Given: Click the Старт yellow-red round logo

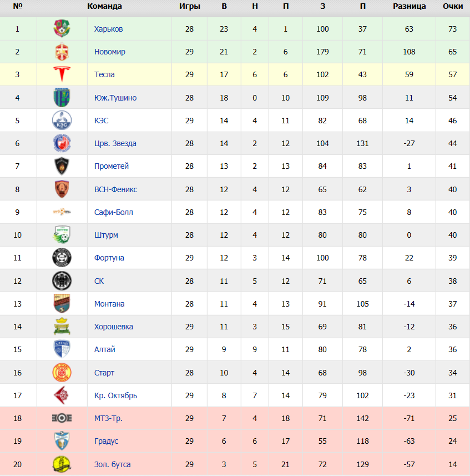Looking at the screenshot, I should 62,373.
